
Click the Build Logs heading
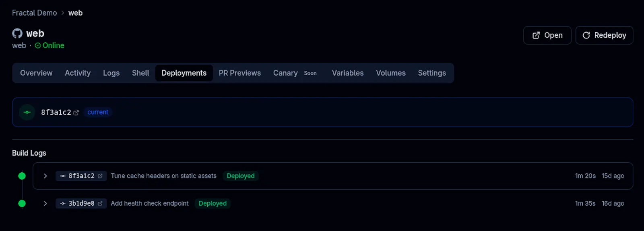click(x=29, y=153)
